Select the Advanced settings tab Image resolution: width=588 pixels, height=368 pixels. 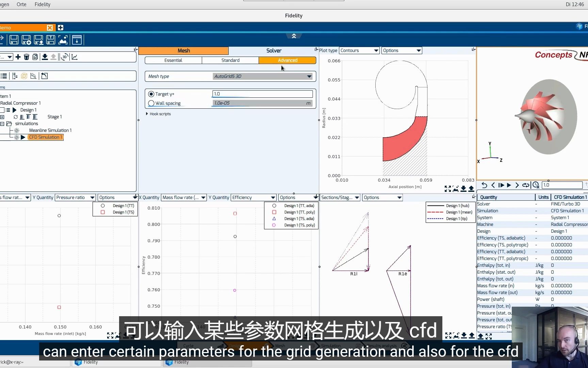tap(288, 60)
